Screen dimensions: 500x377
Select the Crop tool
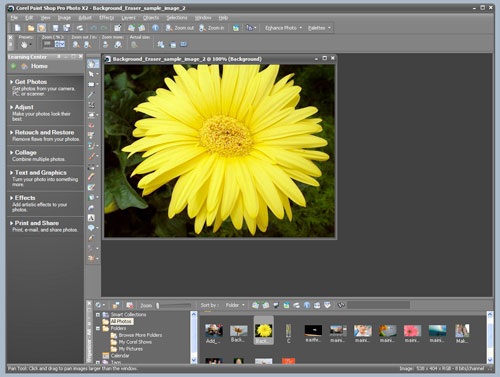(91, 105)
